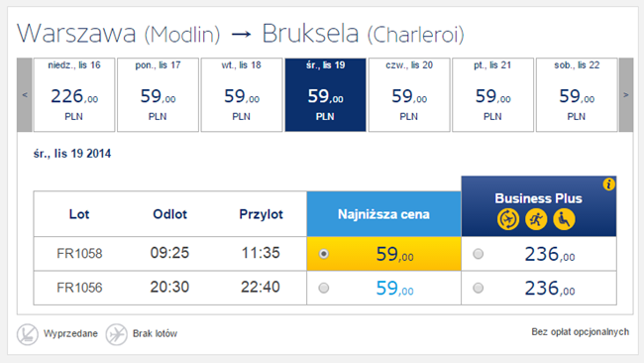The width and height of the screenshot is (644, 363).
Task: Choose Business Plus radio for FR1056
Action: point(479,288)
